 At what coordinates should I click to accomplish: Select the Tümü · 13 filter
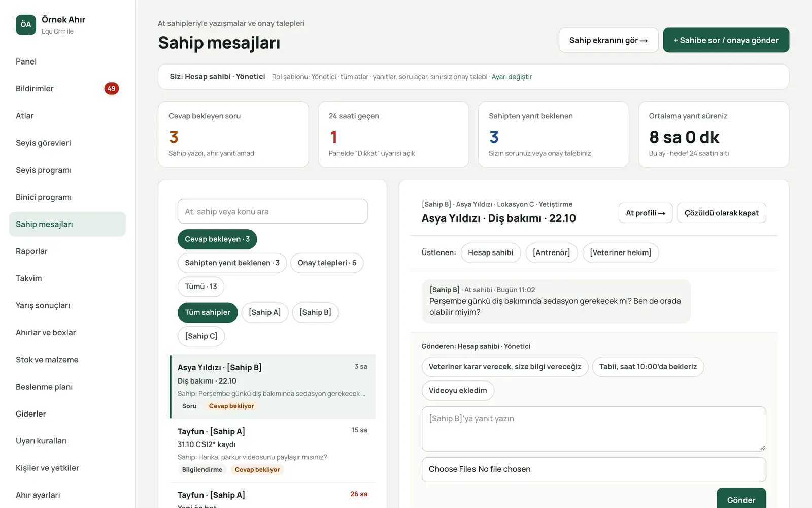pos(201,287)
